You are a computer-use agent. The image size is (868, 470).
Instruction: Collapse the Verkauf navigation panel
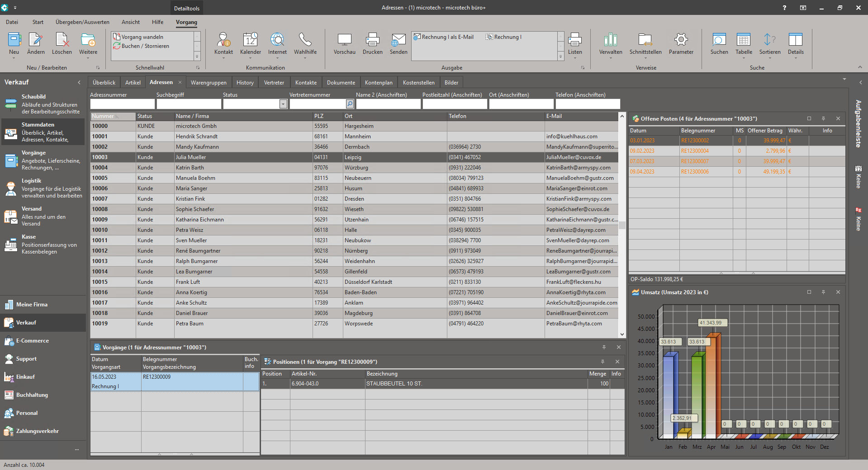click(x=79, y=82)
